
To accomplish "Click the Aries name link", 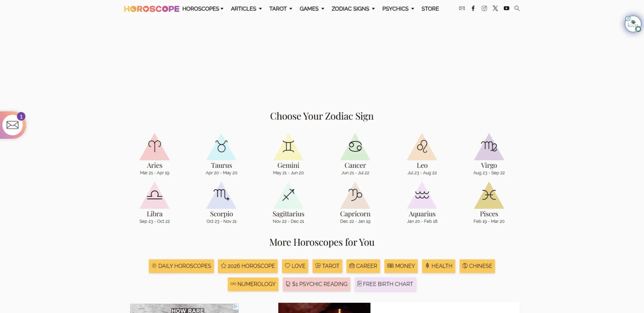I will [155, 165].
